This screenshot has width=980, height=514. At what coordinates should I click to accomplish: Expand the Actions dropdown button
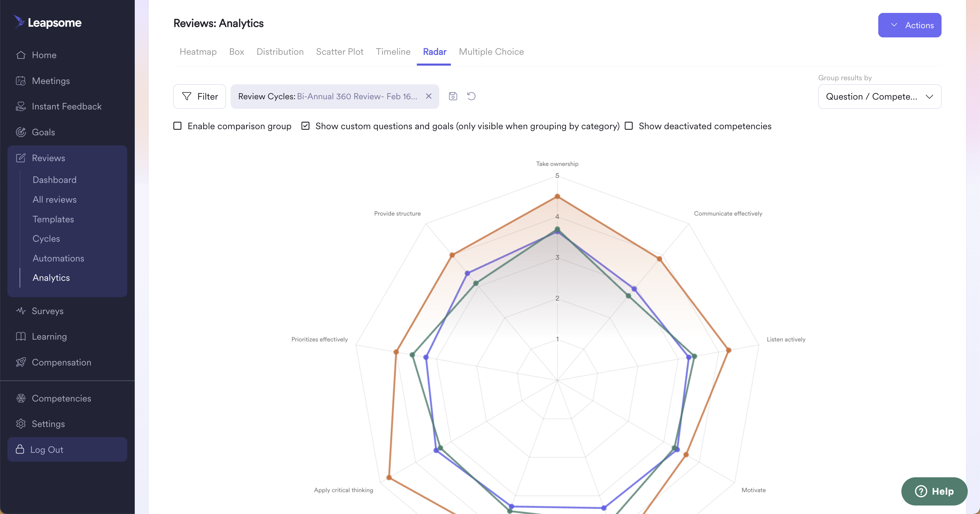click(910, 25)
